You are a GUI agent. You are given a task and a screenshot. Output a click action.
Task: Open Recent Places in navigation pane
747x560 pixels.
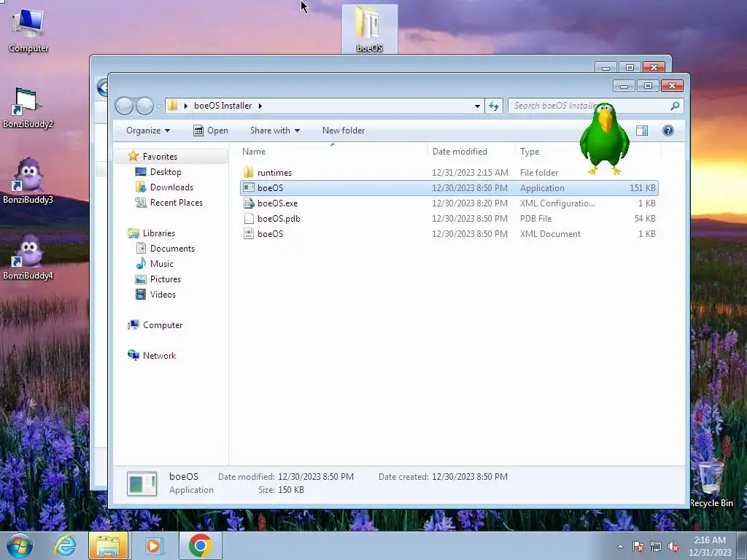(x=176, y=203)
